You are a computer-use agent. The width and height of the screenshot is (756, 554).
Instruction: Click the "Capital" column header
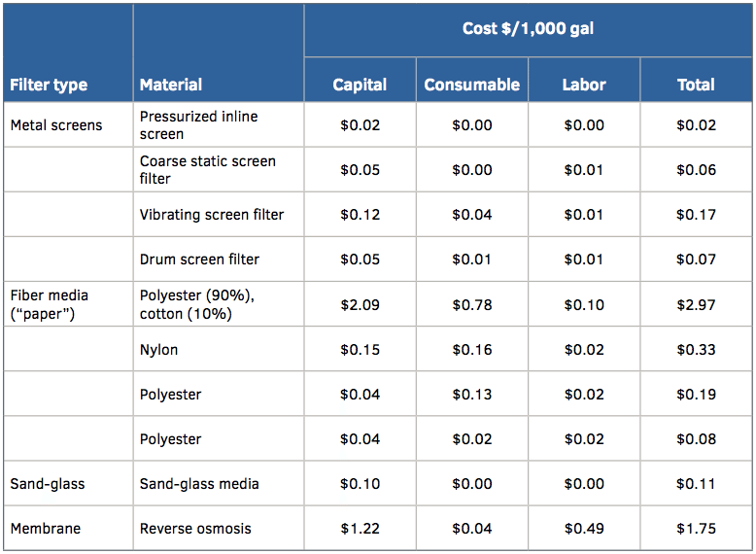click(360, 85)
